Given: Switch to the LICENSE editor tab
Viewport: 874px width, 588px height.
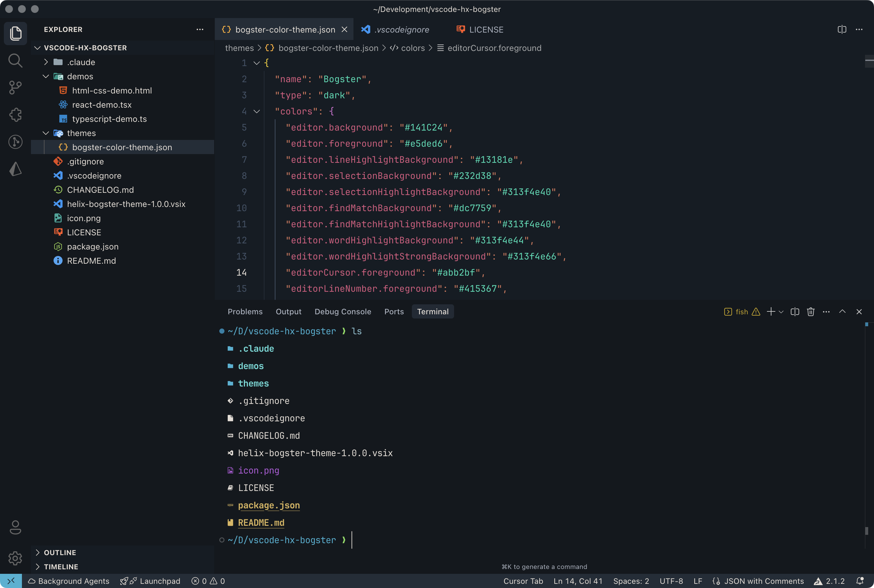Looking at the screenshot, I should coord(480,29).
